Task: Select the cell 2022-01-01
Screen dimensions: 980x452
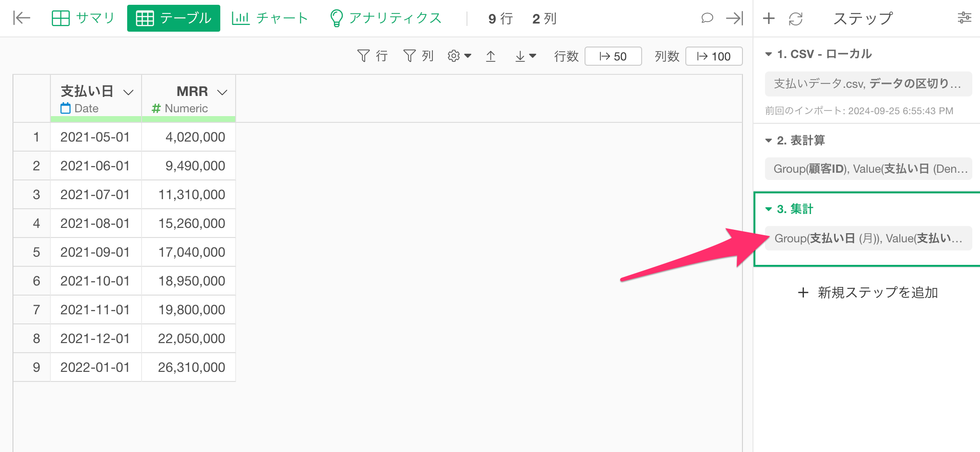Action: click(96, 368)
